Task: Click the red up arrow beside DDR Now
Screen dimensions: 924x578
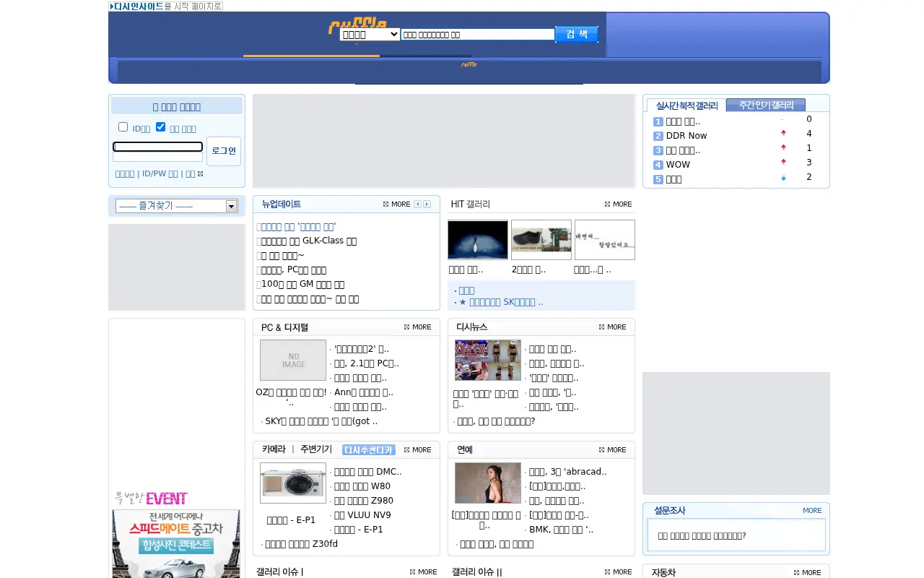Action: pyautogui.click(x=783, y=134)
